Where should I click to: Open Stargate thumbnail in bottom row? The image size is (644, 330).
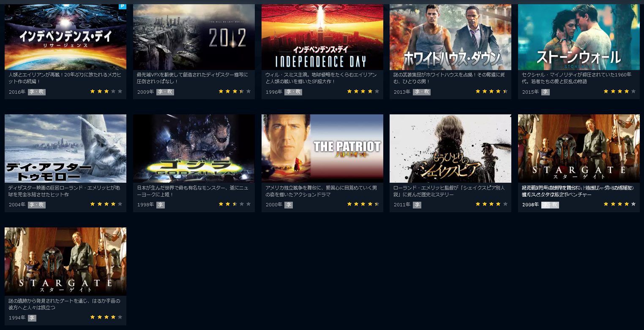click(x=65, y=262)
